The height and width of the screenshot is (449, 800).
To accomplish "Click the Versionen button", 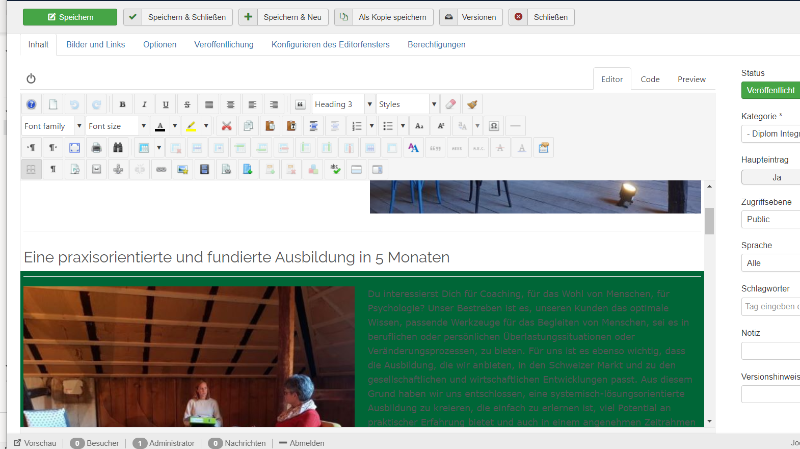I will tap(471, 17).
